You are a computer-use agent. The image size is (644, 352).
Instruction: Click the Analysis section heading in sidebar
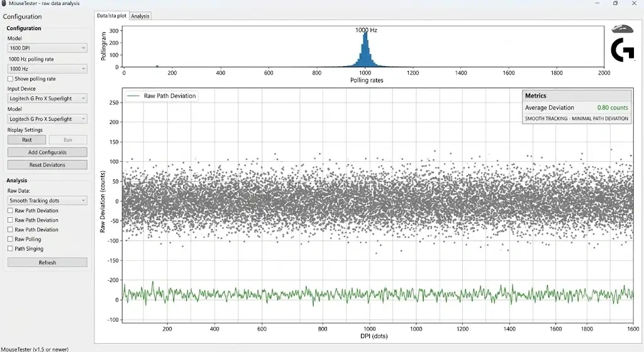pos(17,181)
